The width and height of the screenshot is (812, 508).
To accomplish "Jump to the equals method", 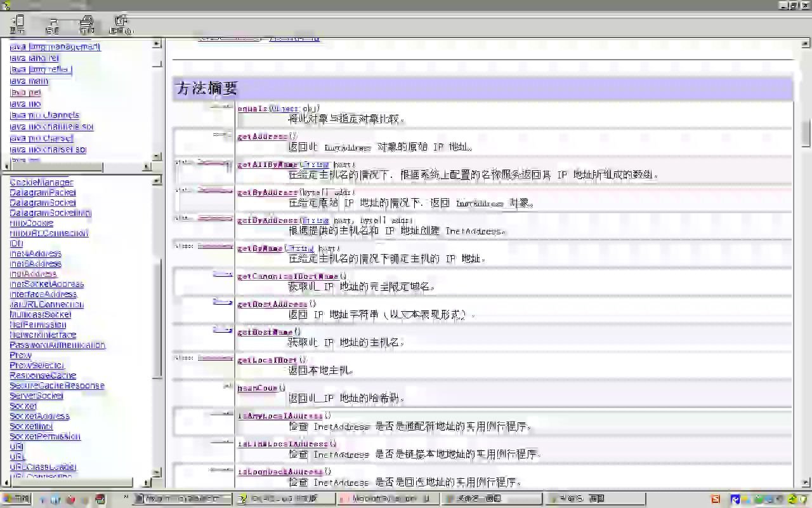I will pos(252,109).
